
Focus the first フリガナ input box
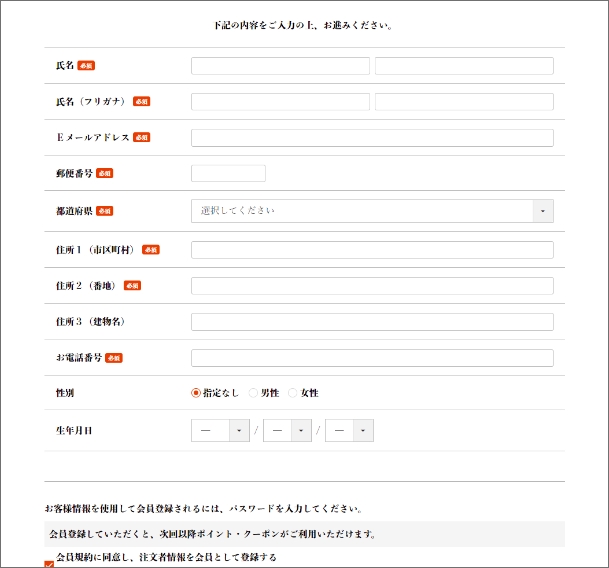280,102
